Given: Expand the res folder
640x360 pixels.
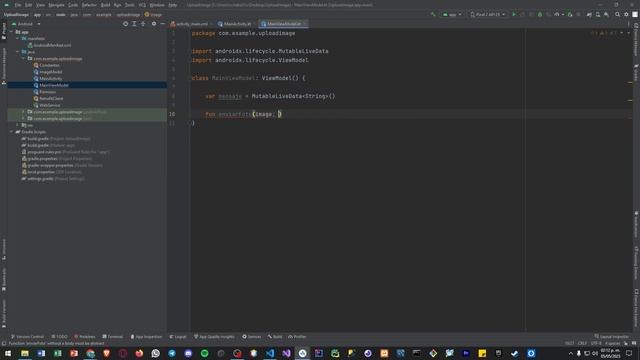Looking at the screenshot, I should 18,125.
